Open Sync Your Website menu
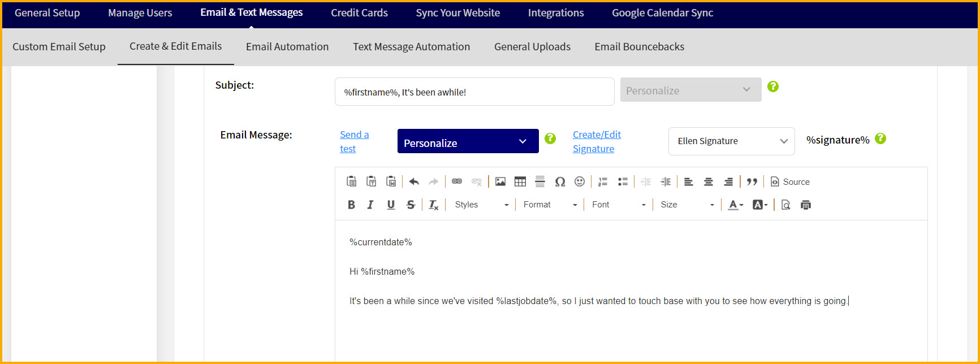This screenshot has height=364, width=980. pos(458,13)
